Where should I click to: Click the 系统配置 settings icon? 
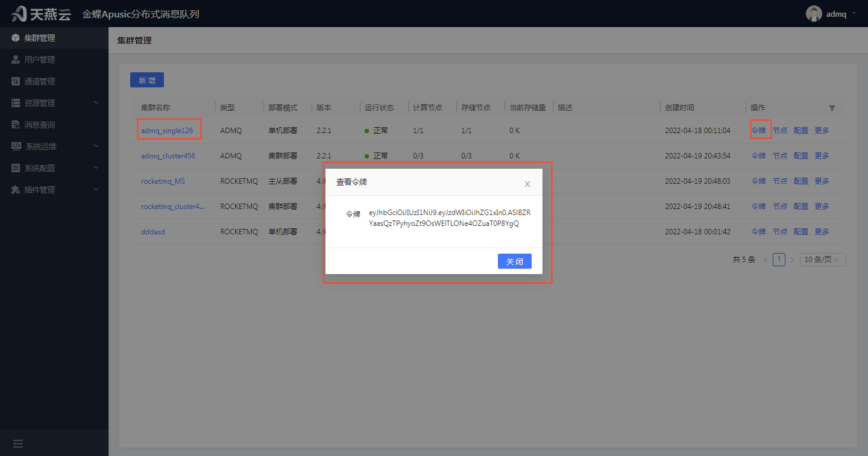coord(16,168)
